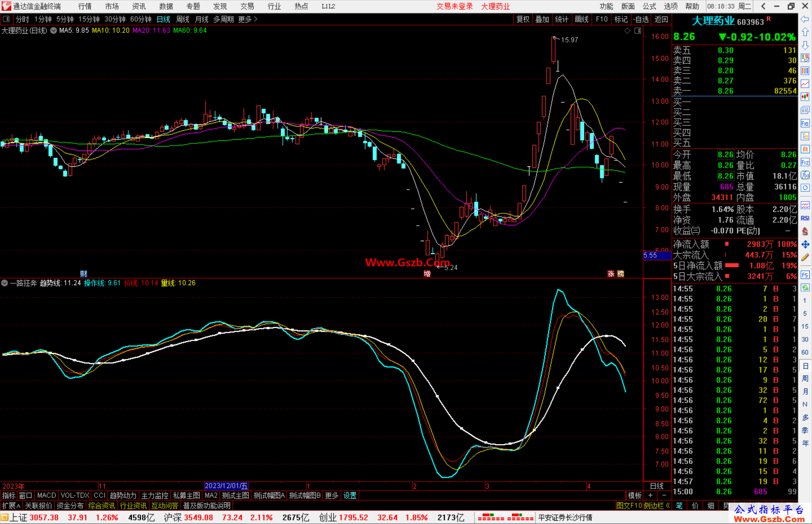This screenshot has height=524, width=812.
Task: Open the 行情 menu
Action: [x=85, y=6]
